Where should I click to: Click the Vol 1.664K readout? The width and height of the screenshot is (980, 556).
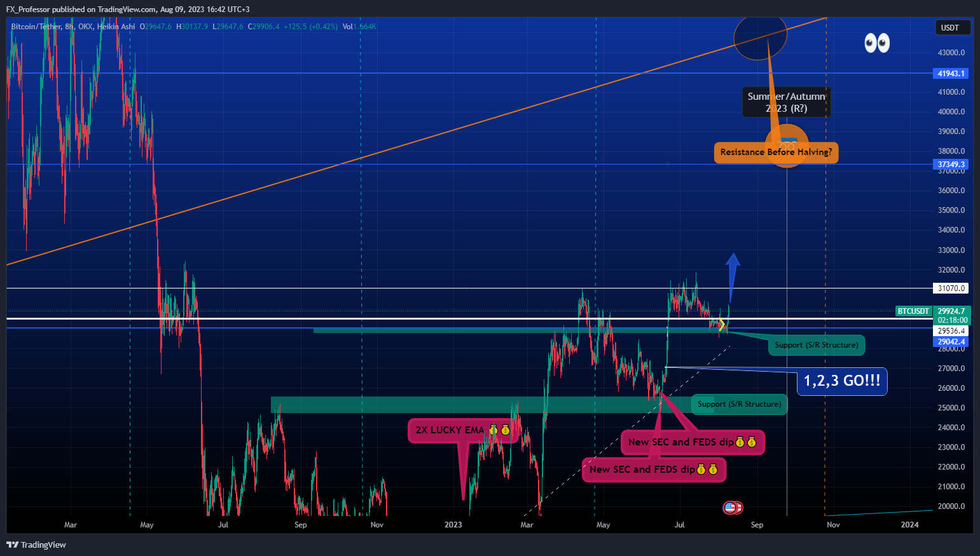[x=359, y=27]
